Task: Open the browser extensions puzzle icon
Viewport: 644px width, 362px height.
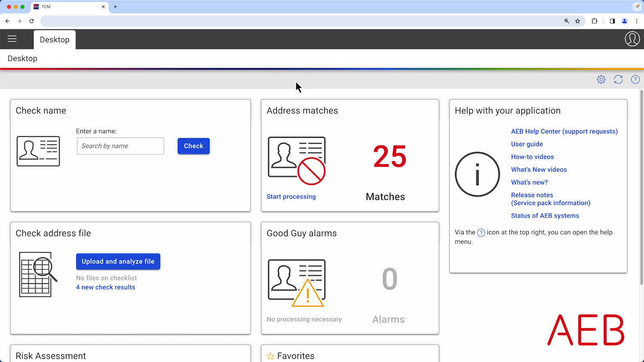Action: click(x=595, y=21)
